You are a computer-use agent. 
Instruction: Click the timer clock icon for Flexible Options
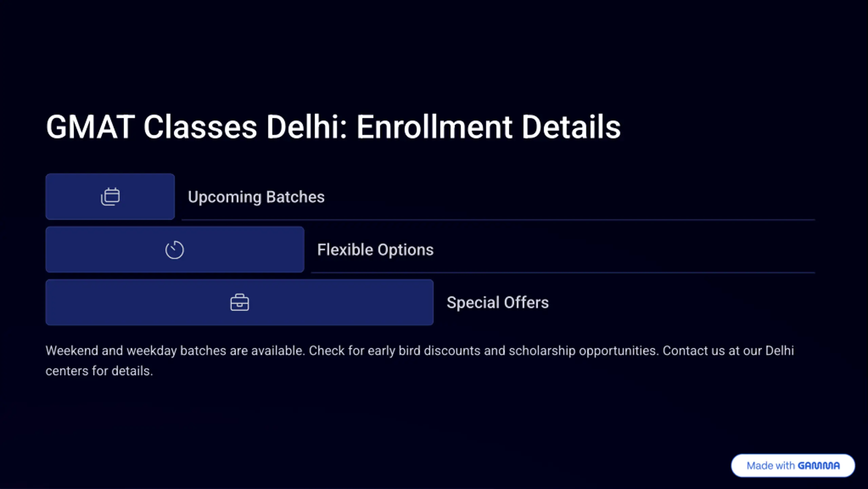175,250
